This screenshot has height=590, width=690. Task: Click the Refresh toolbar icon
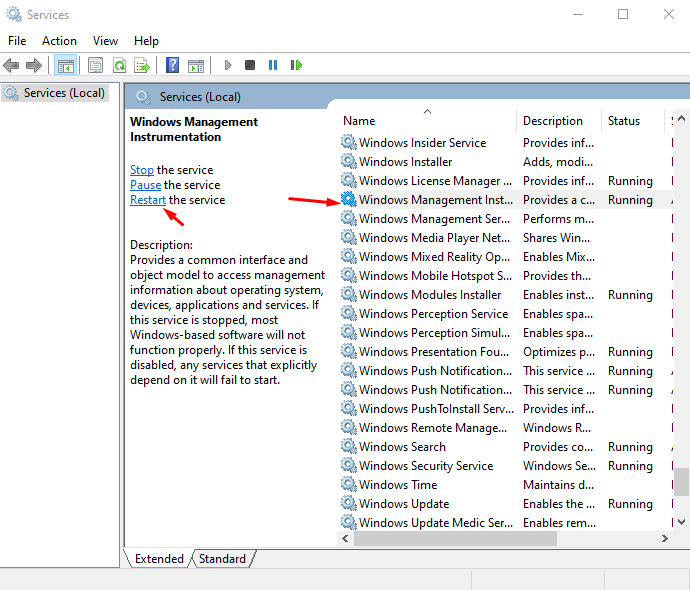(x=119, y=66)
